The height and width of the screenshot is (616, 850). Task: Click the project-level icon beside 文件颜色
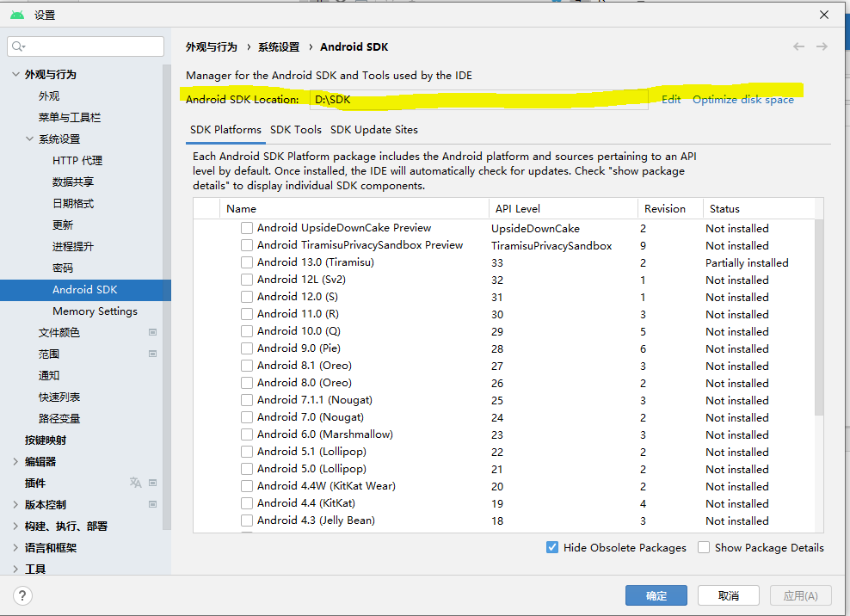[152, 331]
